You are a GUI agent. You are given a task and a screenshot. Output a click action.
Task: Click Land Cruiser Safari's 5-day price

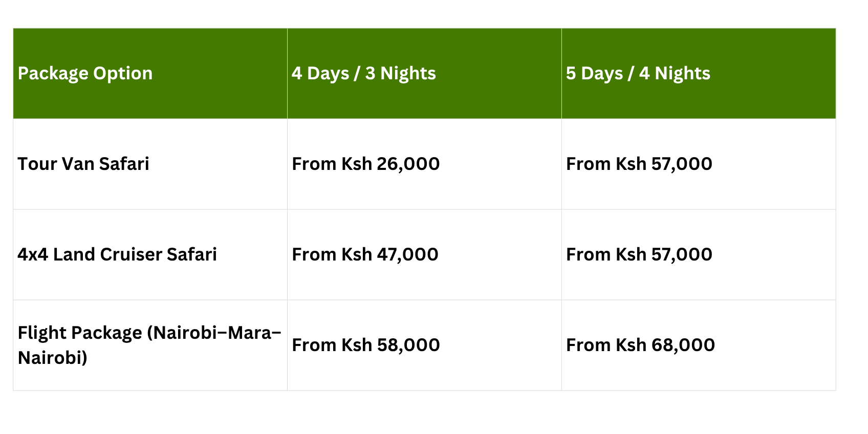tap(639, 254)
